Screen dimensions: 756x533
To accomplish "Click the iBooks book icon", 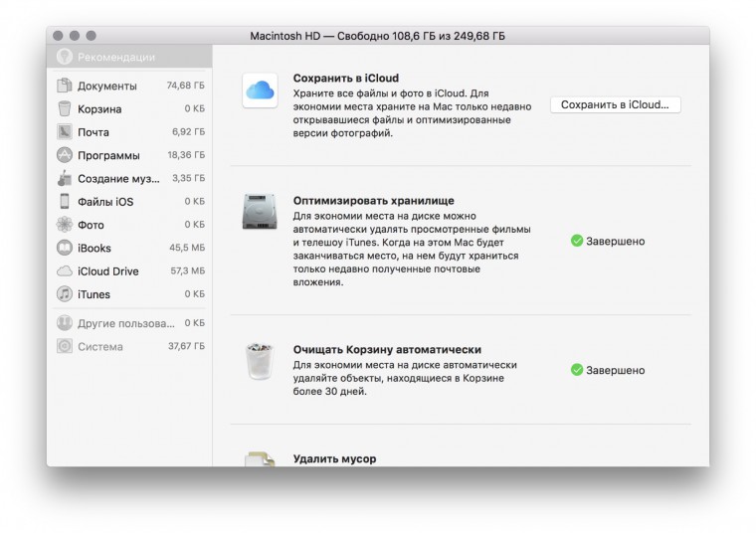I will pyautogui.click(x=64, y=248).
